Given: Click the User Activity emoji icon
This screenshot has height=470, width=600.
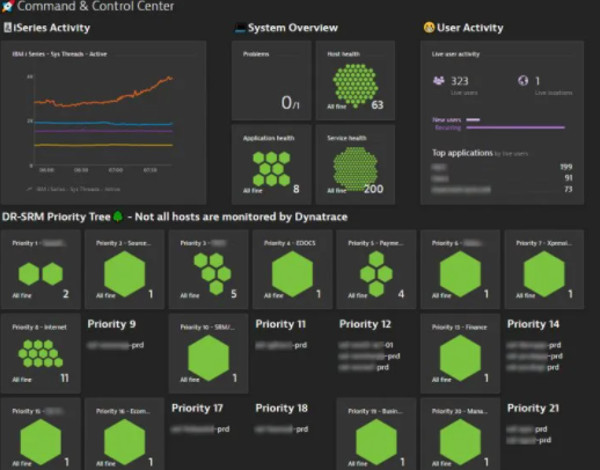Looking at the screenshot, I should point(429,28).
